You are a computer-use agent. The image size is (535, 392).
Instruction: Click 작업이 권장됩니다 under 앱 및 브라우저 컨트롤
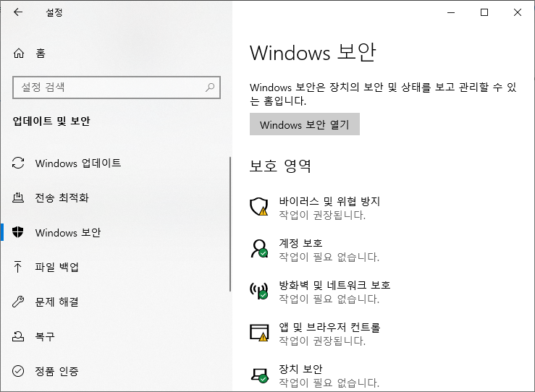tap(322, 341)
